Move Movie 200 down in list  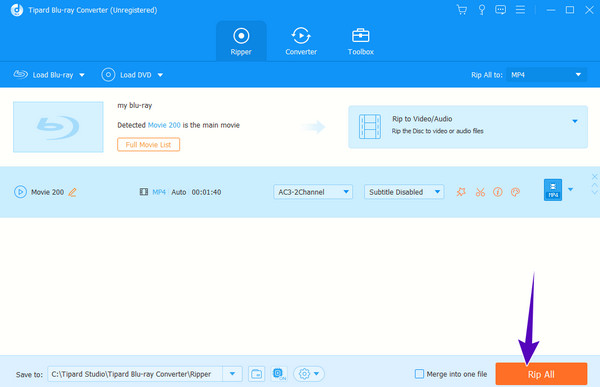click(595, 193)
